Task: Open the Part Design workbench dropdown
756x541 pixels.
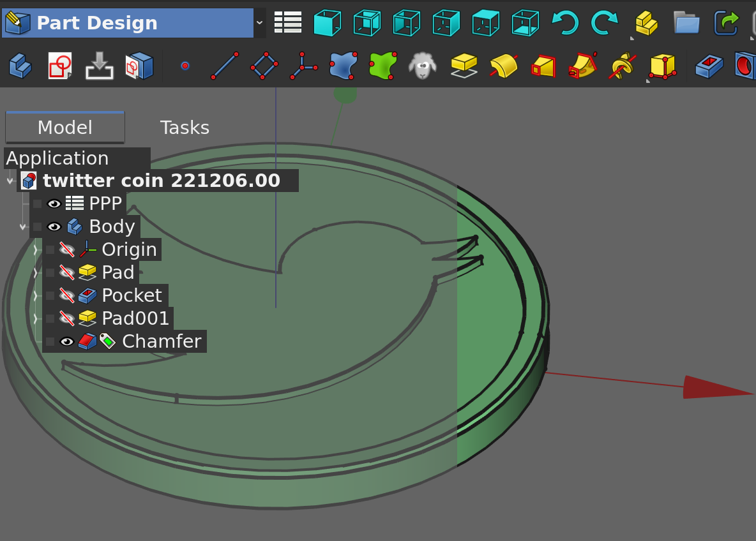Action: tap(133, 22)
